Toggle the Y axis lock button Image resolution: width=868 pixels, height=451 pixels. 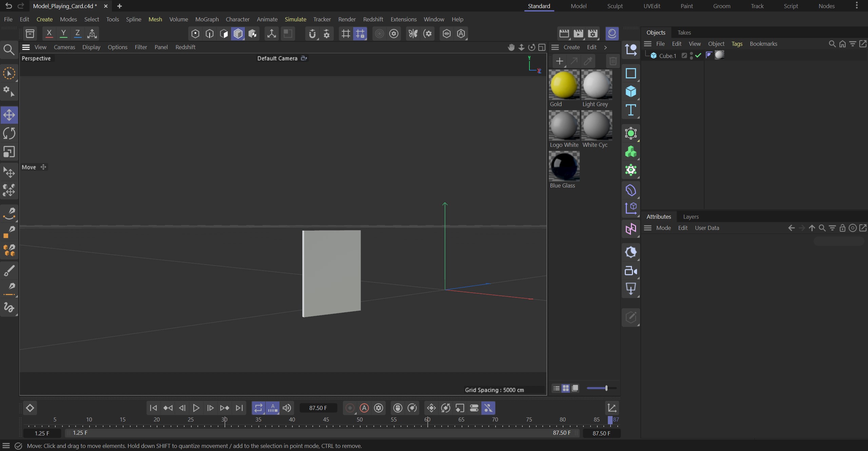coord(63,33)
